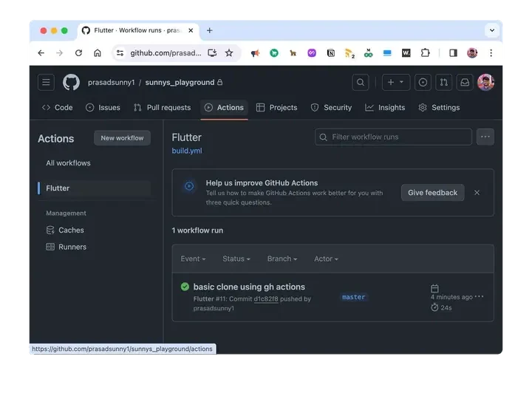Toggle the browser side panel icon

coord(453,53)
